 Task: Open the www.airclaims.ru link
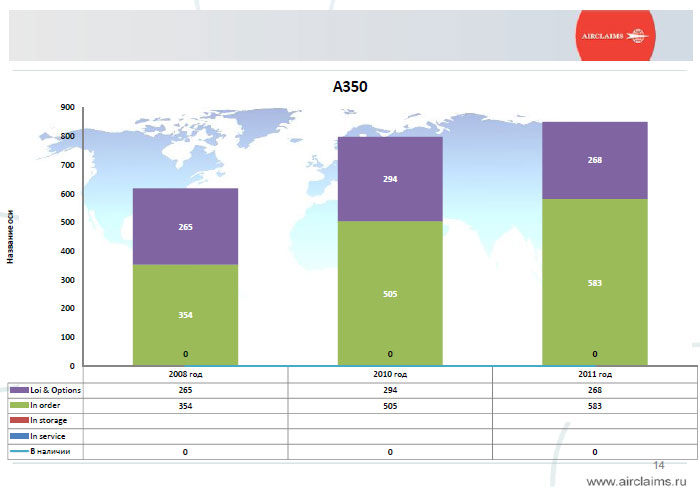pos(636,481)
